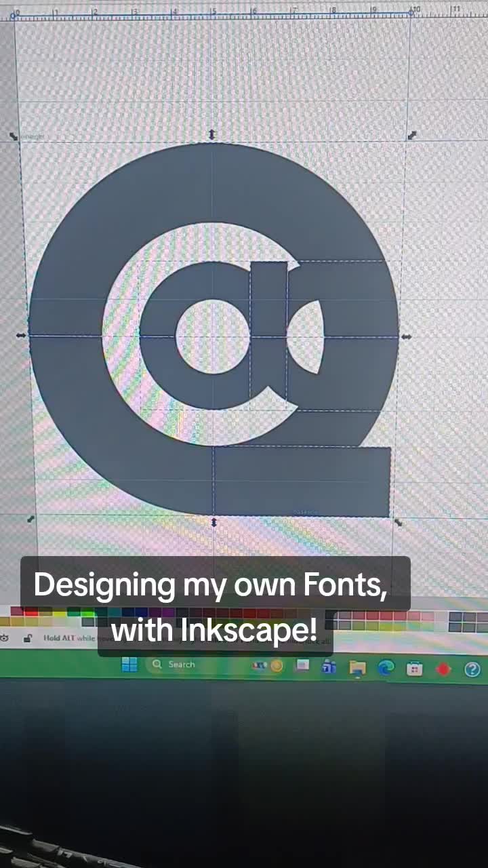Toggle the layer lock icon in the status bar

[x=28, y=637]
